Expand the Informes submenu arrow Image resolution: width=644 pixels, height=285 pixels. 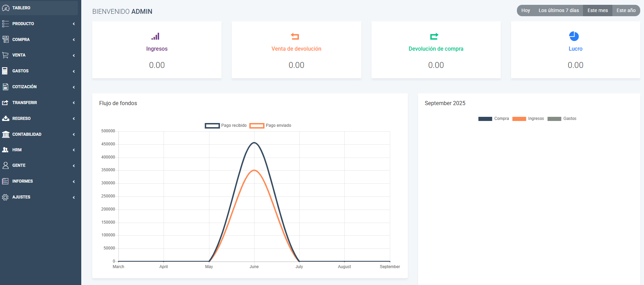point(74,182)
